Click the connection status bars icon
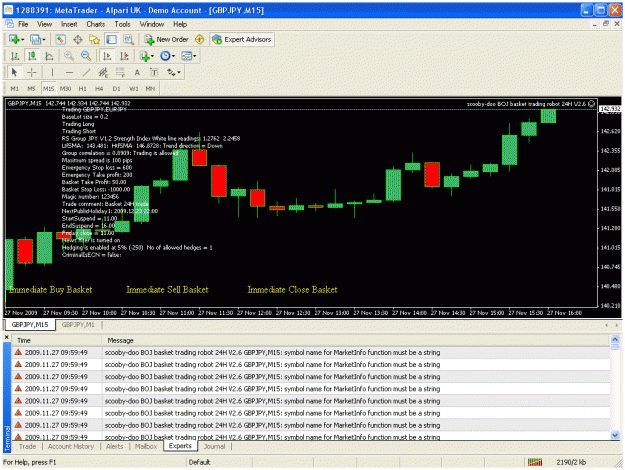Image resolution: width=625 pixels, height=470 pixels. pos(535,462)
